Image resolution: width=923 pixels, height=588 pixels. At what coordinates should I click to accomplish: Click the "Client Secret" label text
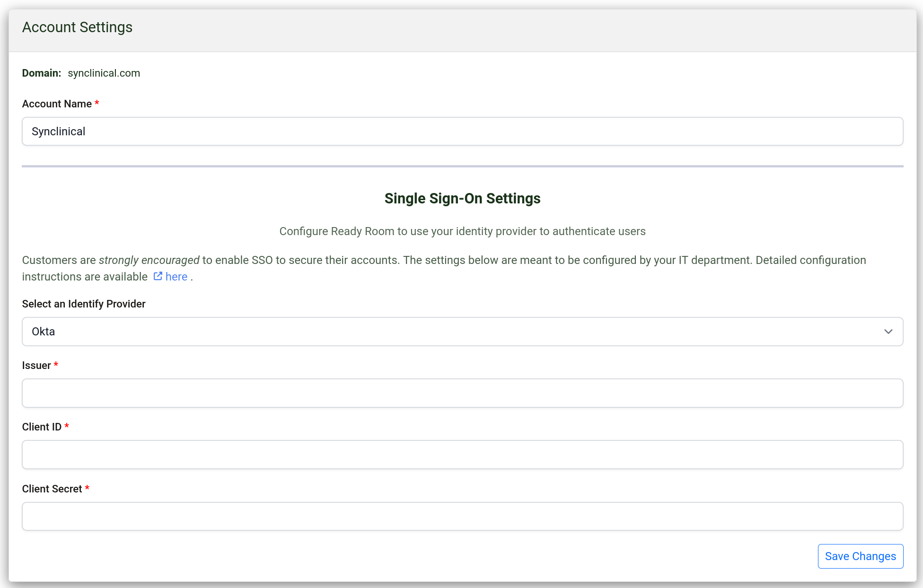pyautogui.click(x=52, y=489)
